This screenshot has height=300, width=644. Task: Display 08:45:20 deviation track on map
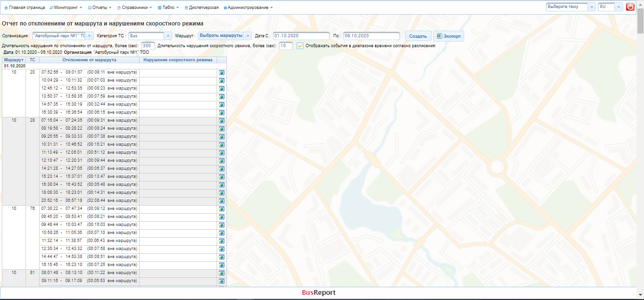[x=222, y=217]
